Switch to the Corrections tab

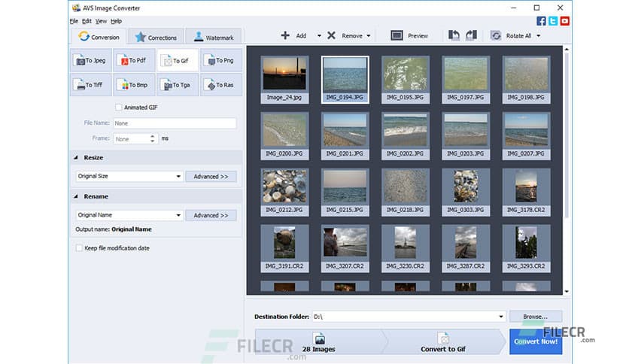[x=156, y=37]
